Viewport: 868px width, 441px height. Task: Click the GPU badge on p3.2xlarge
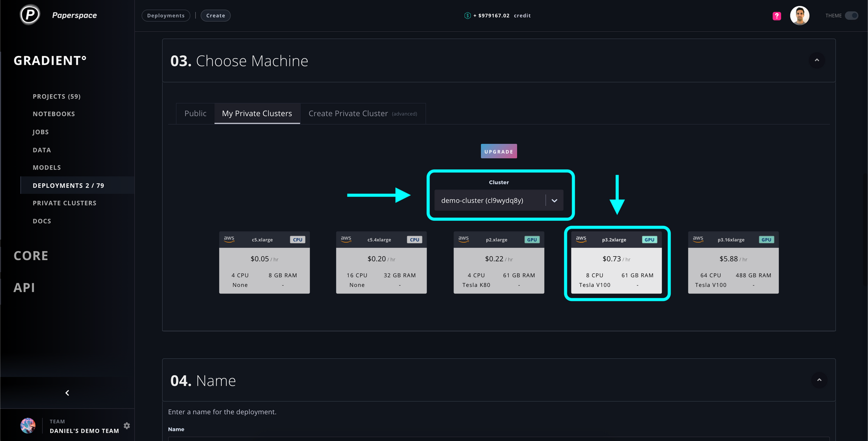(x=650, y=240)
